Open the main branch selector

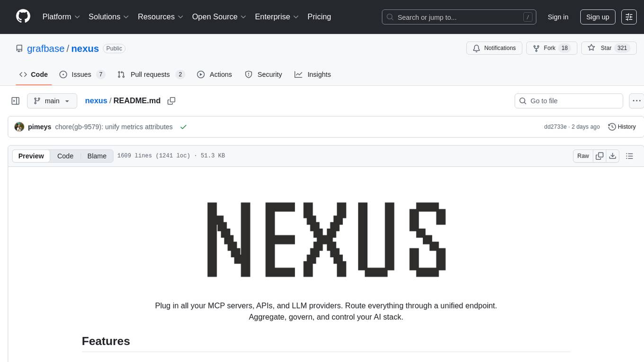(x=52, y=101)
